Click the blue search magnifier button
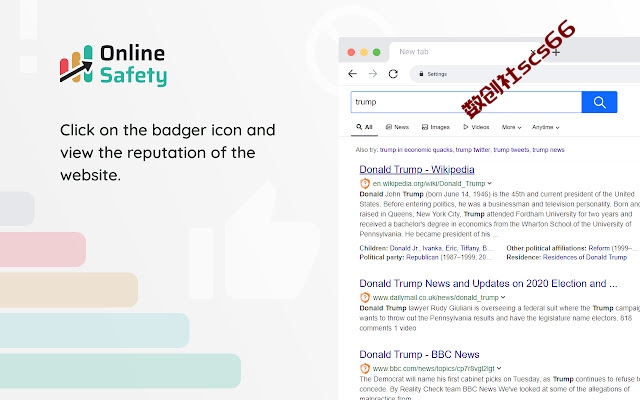 599,102
